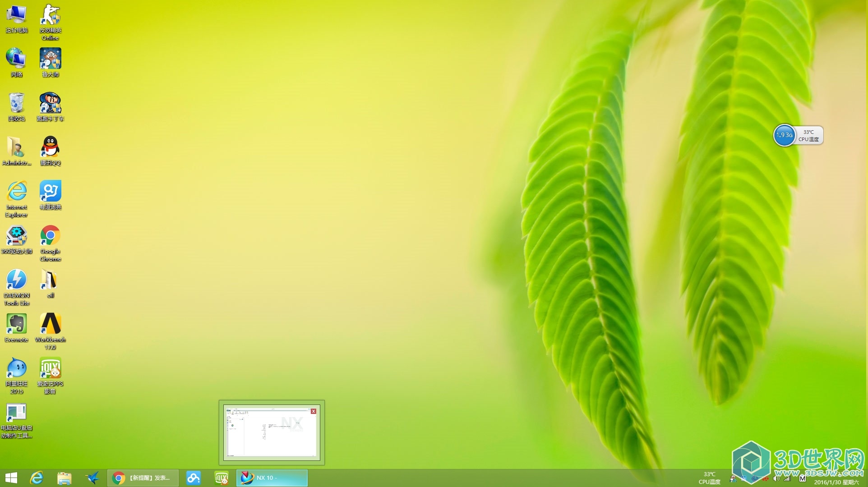Click the M input method tray icon
This screenshot has height=487, width=868.
(803, 478)
